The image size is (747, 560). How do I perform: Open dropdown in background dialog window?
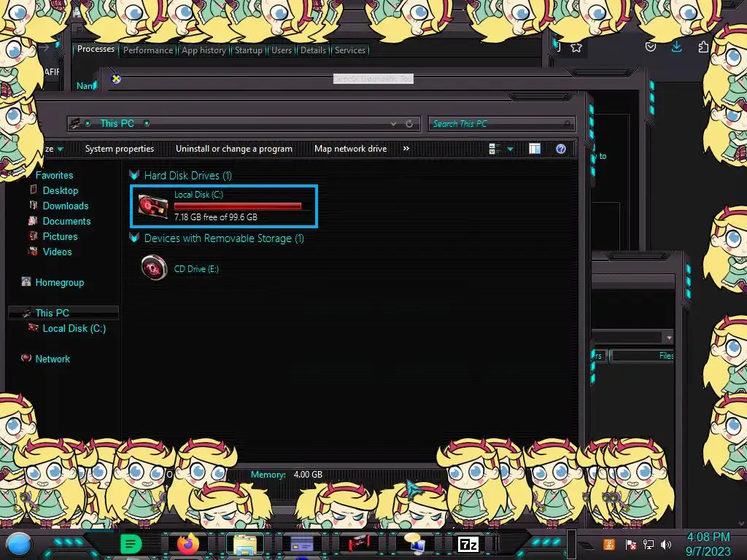click(669, 337)
